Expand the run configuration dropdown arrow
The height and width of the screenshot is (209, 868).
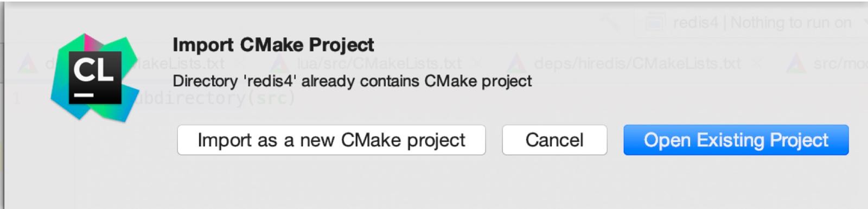(863, 23)
